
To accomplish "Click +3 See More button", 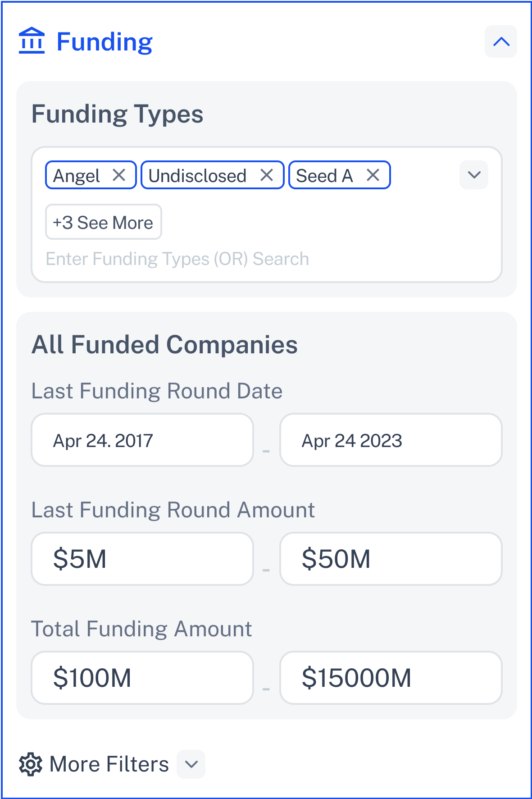I will pyautogui.click(x=103, y=222).
